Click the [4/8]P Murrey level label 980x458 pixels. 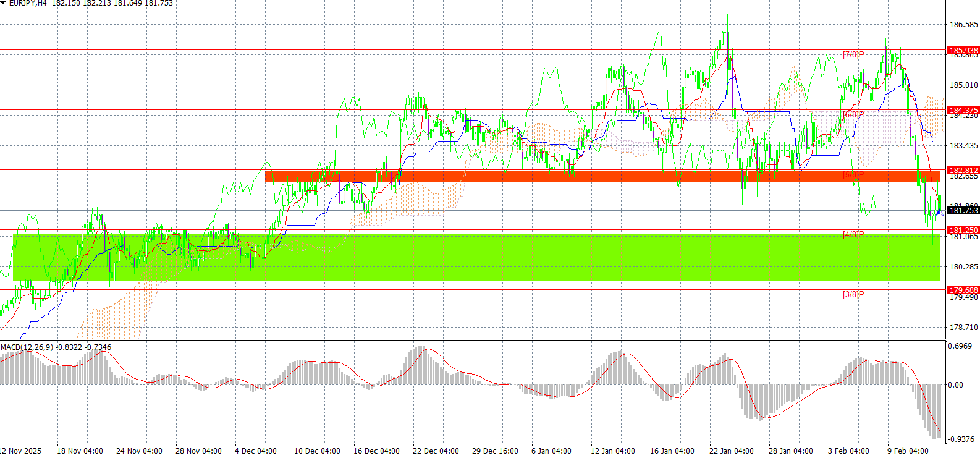point(853,235)
